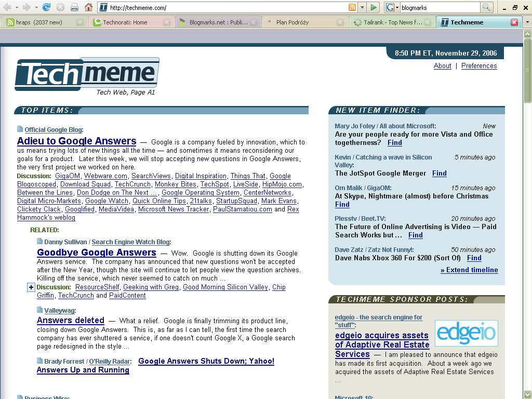Open the Microsoft News Tracker link
This screenshot has width=532, height=399.
click(x=174, y=209)
